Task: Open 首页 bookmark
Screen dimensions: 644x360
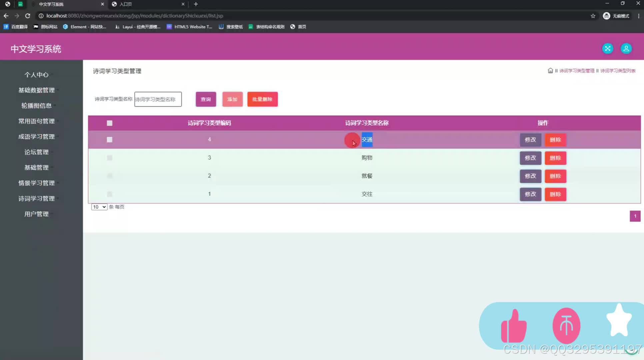Action: (298, 27)
